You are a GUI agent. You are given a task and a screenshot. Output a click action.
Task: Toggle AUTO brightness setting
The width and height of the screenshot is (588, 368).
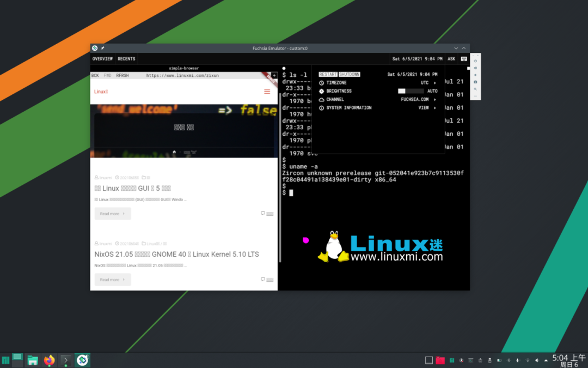(432, 91)
